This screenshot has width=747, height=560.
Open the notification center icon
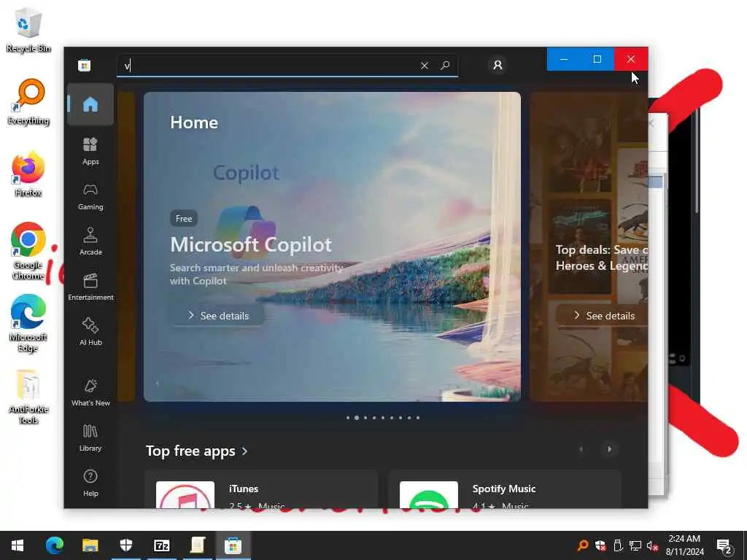[724, 546]
